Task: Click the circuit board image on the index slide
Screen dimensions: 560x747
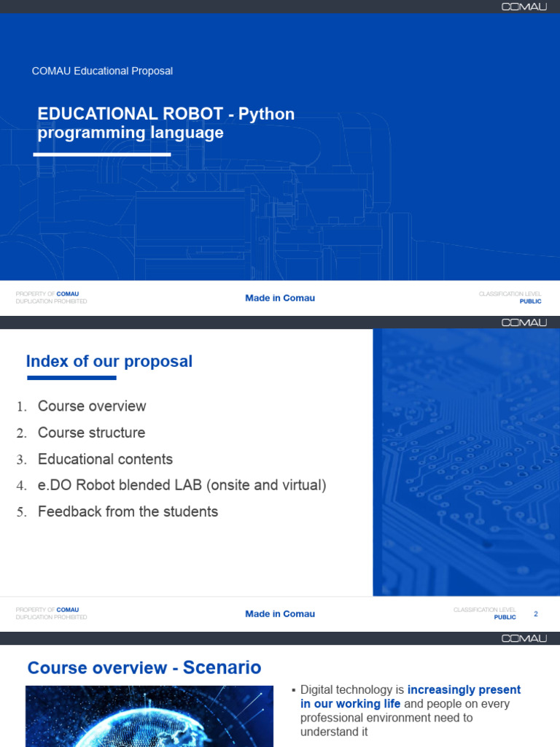Action: (x=466, y=462)
